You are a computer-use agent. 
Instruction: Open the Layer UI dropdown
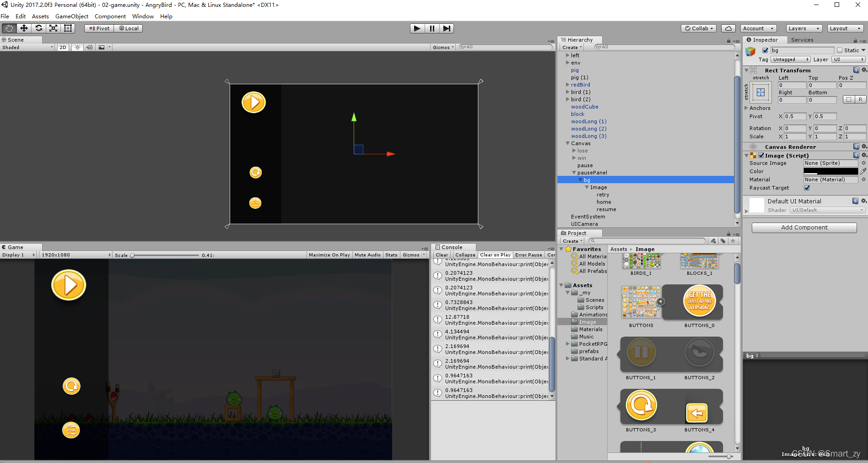[849, 60]
